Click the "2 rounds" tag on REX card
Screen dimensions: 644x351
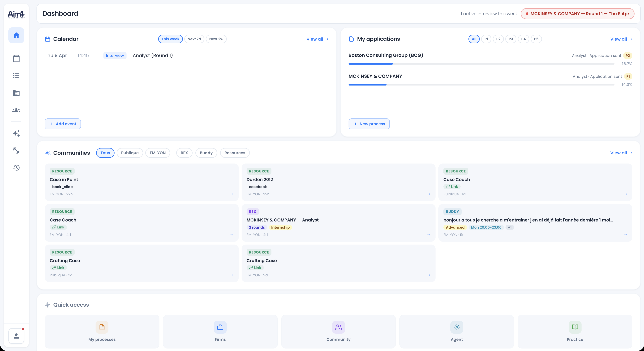257,227
